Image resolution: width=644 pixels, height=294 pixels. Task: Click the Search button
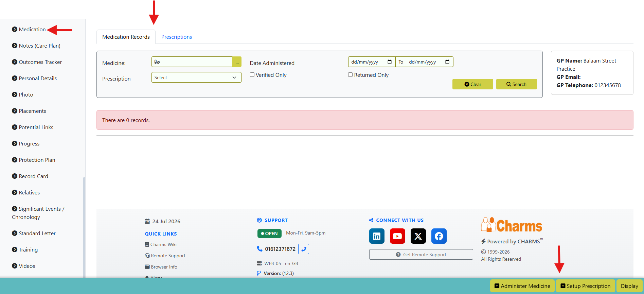(x=517, y=84)
